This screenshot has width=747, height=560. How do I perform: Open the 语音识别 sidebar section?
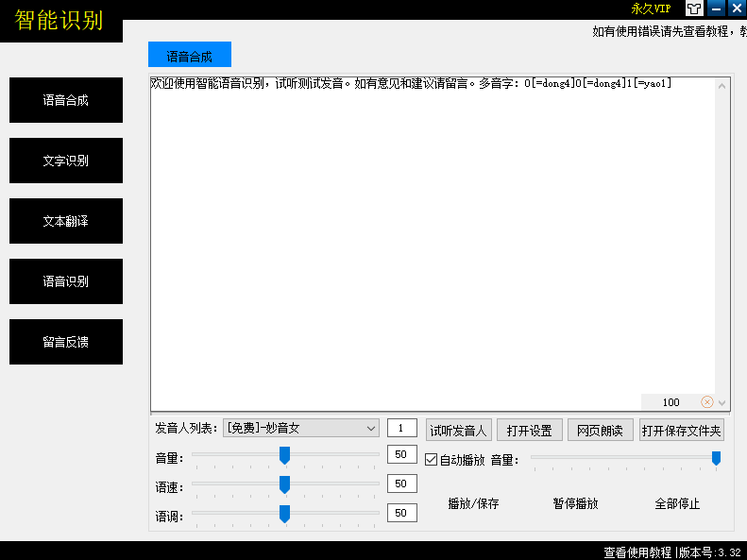coord(66,281)
